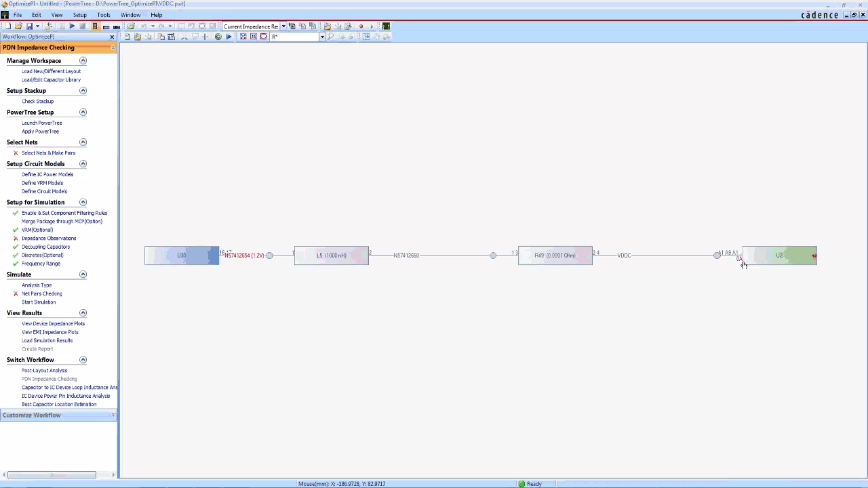Screen dimensions: 868x488
Task: Collapse the Simulate section
Action: 83,274
